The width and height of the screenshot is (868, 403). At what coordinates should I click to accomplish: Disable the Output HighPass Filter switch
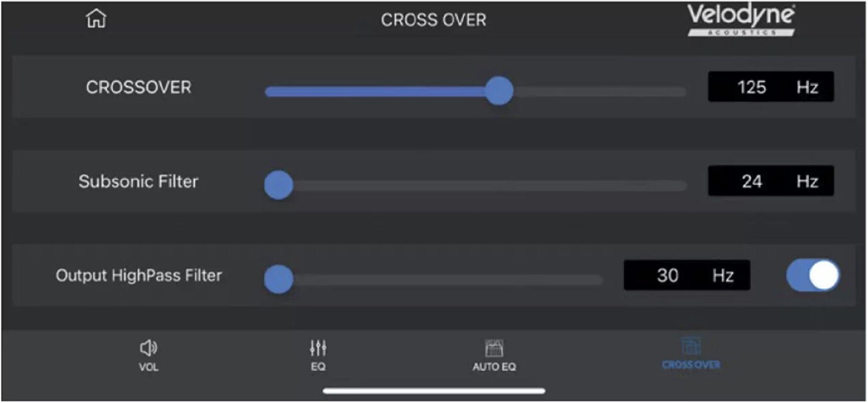click(x=812, y=275)
